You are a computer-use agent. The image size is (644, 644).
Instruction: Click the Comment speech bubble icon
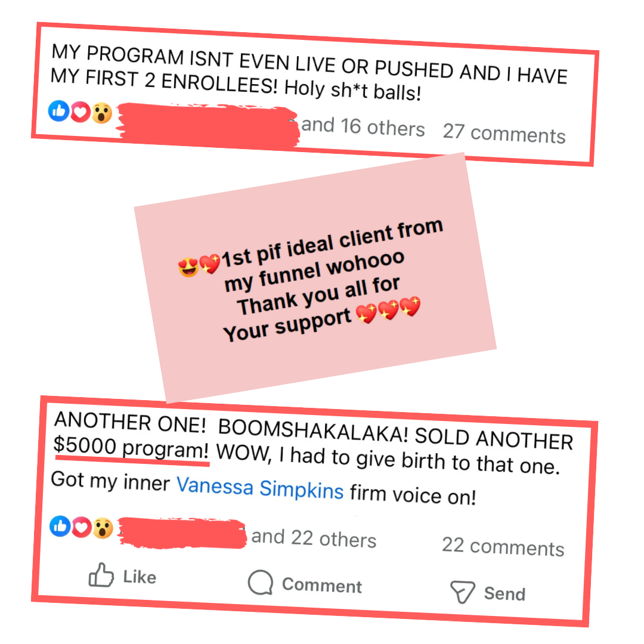pos(261,582)
